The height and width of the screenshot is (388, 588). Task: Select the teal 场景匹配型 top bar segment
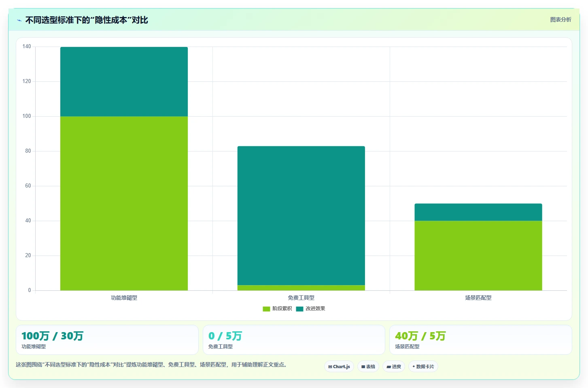pos(478,212)
